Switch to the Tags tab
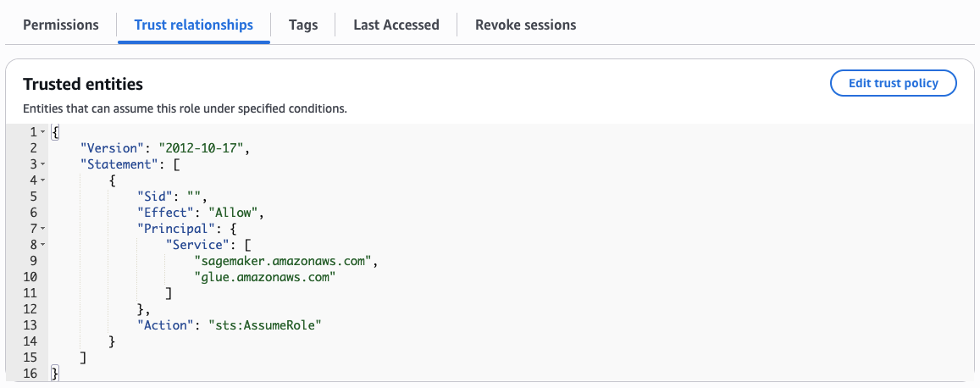Viewport: 980px width, 388px height. (302, 25)
